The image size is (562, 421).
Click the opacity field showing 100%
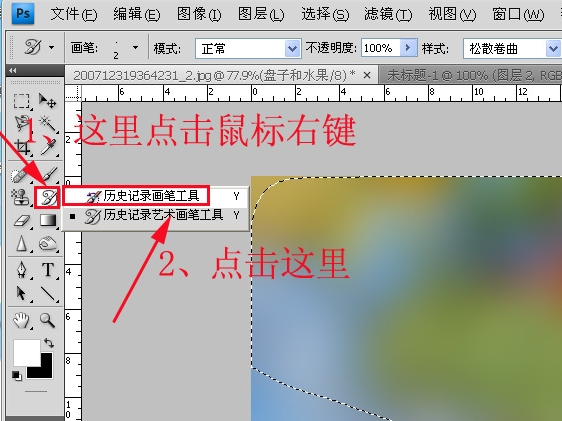380,48
